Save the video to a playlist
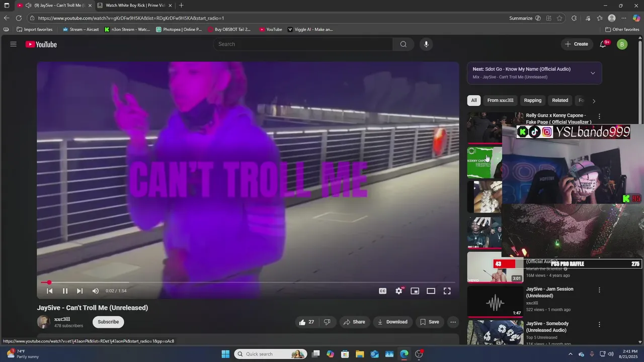Image resolution: width=644 pixels, height=362 pixels. [x=430, y=322]
